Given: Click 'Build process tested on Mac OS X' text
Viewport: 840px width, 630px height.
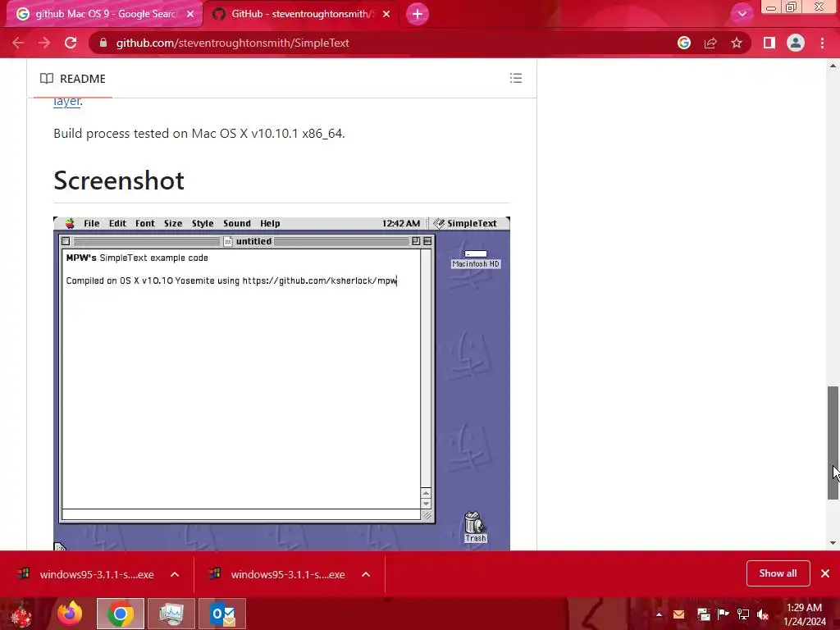Looking at the screenshot, I should pos(199,134).
